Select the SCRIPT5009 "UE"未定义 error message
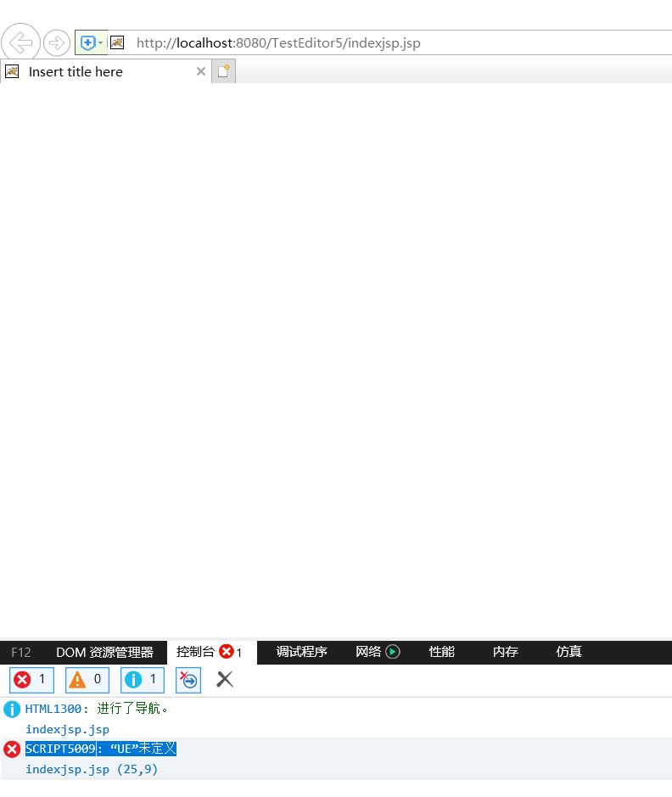Screen dimensions: 672x797 101,749
